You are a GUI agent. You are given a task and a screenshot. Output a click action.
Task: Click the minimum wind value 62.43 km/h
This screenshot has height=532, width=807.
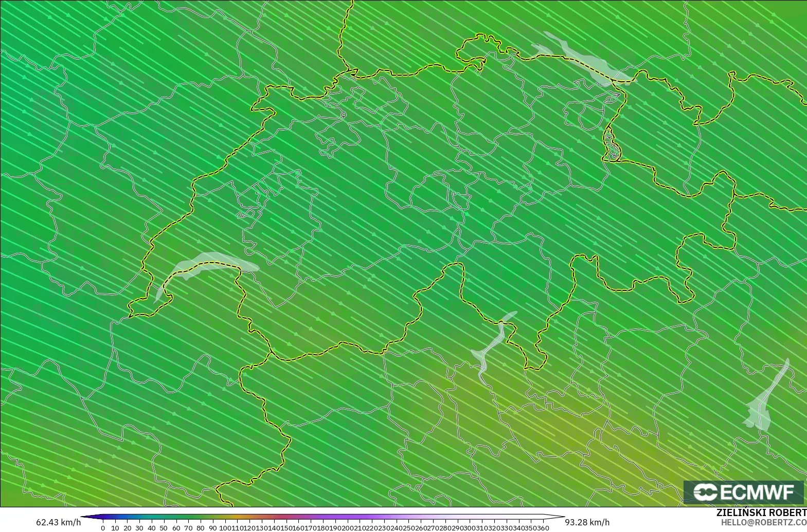pos(59,522)
